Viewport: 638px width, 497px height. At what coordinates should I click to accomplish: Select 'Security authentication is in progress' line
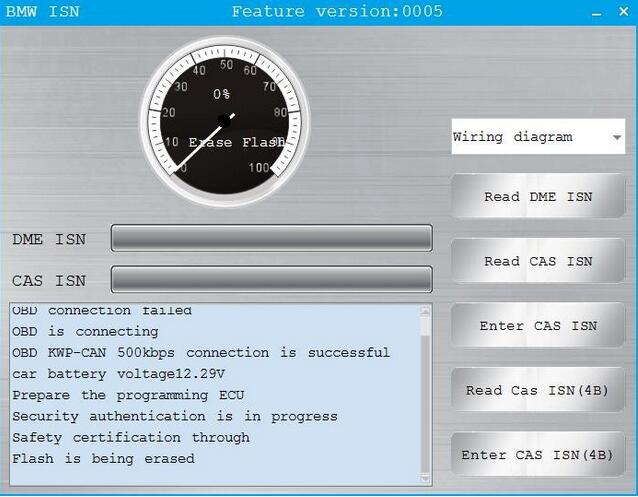pos(175,416)
